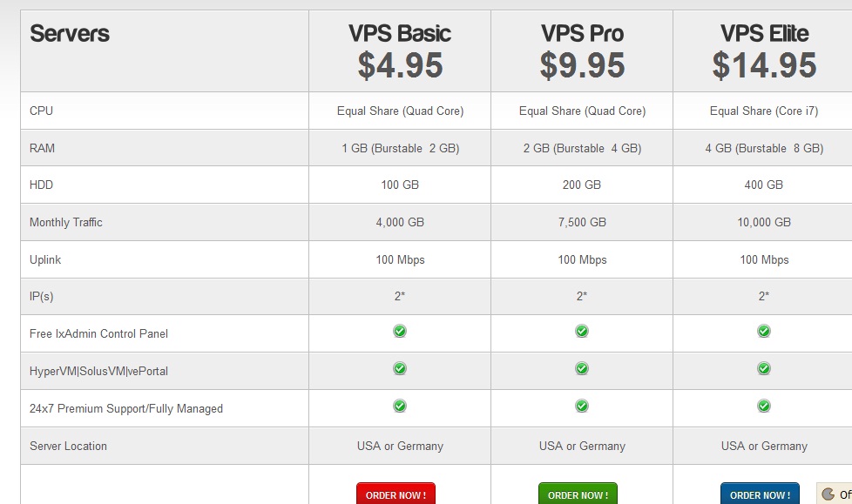
Task: Click green checkmark for VPS Elite IxAdmin Panel
Action: point(764,332)
